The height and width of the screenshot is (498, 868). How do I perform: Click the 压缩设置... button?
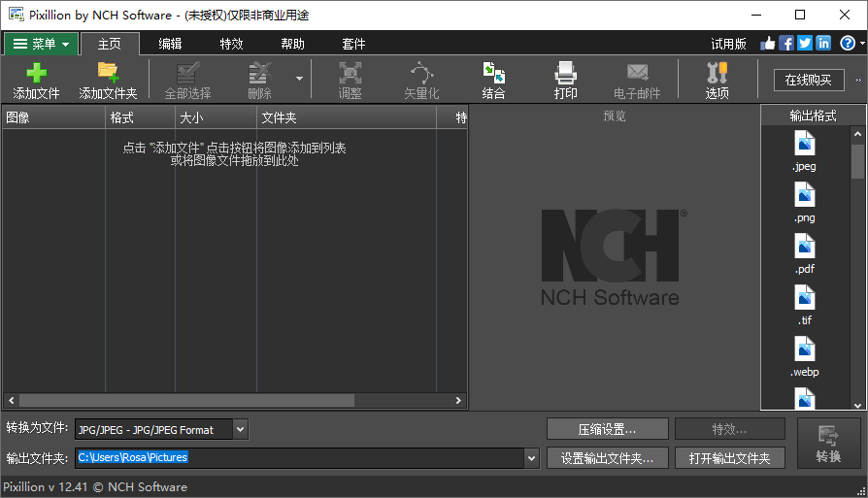tap(607, 429)
